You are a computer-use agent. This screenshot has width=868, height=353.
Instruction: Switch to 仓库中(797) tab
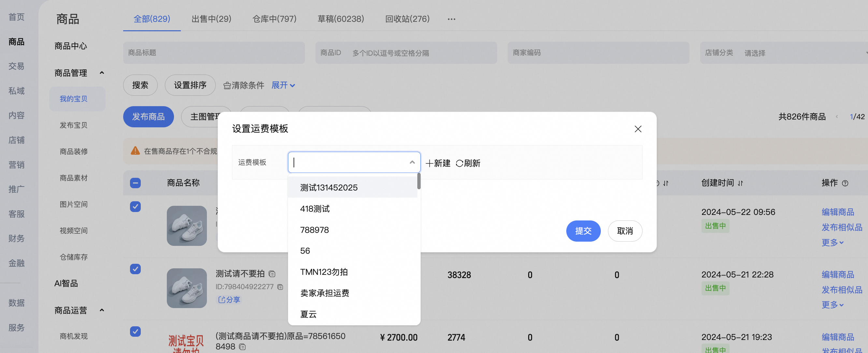274,19
